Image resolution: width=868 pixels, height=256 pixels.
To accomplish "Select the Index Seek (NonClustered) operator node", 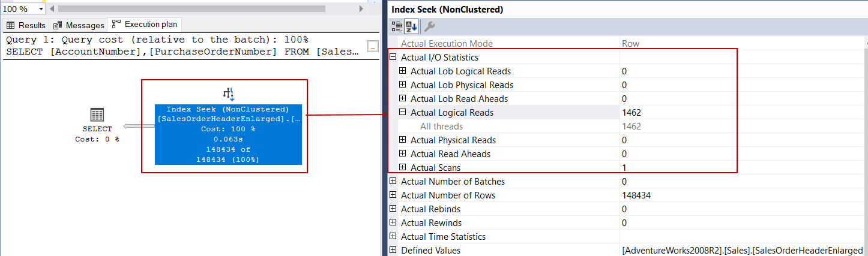I will click(228, 135).
